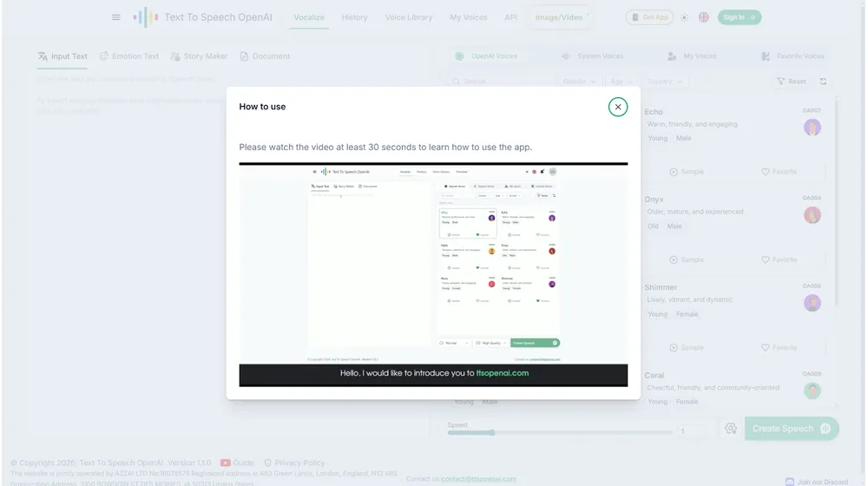Select the Story Maker tab
The image size is (868, 486).
tap(200, 56)
